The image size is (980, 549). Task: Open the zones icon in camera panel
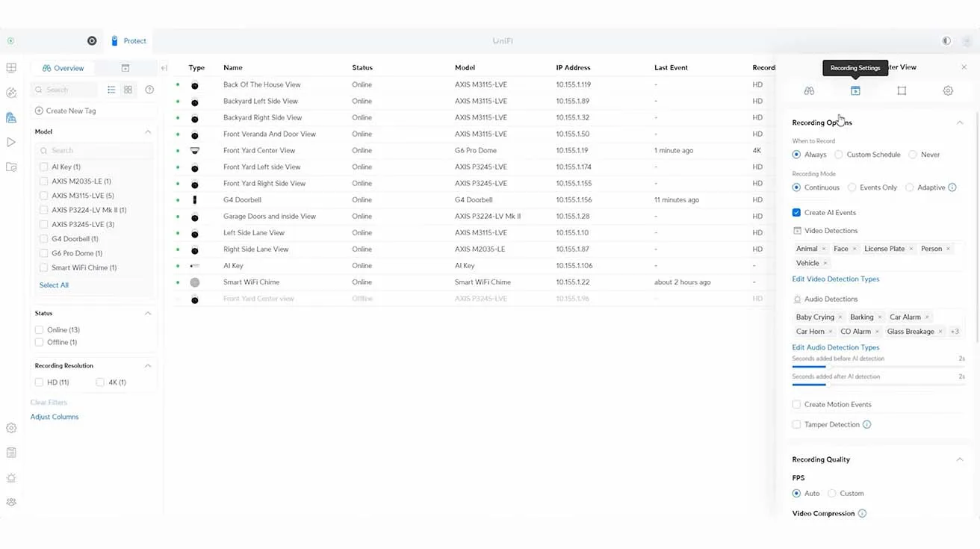[902, 90]
